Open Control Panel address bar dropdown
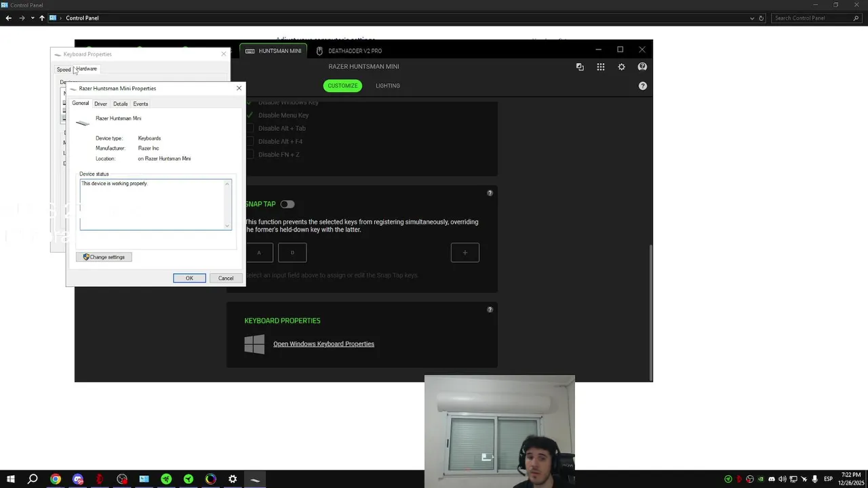 tap(752, 18)
